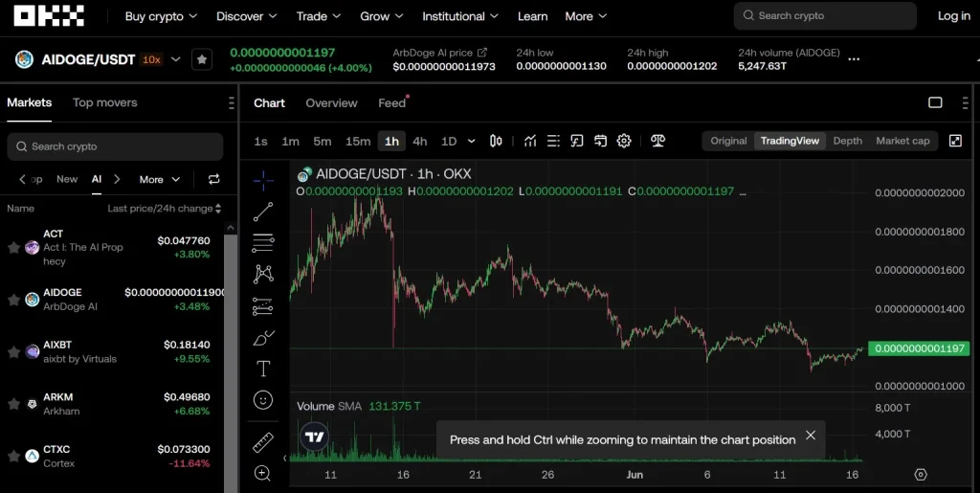Switch to Depth chart view
The width and height of the screenshot is (980, 493).
pos(848,141)
